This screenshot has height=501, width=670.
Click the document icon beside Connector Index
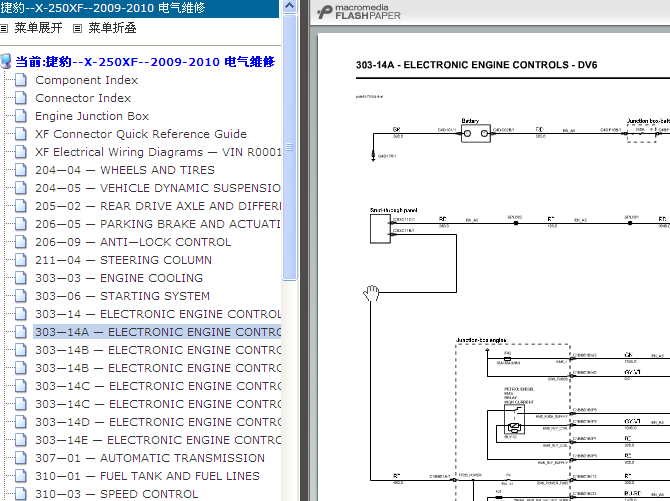[21, 98]
